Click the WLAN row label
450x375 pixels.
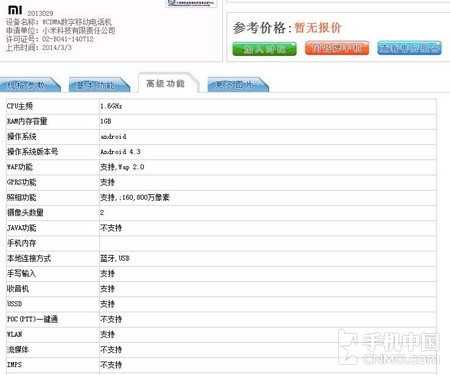tap(14, 334)
